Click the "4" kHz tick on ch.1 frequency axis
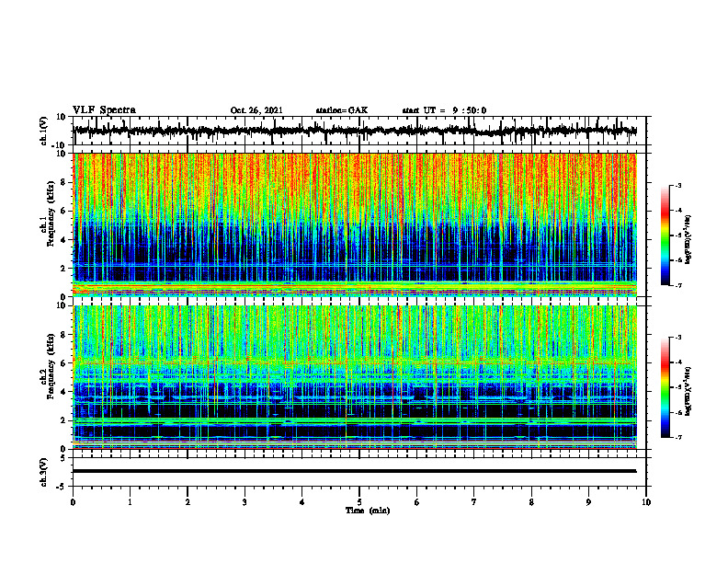The image size is (728, 563). 63,240
